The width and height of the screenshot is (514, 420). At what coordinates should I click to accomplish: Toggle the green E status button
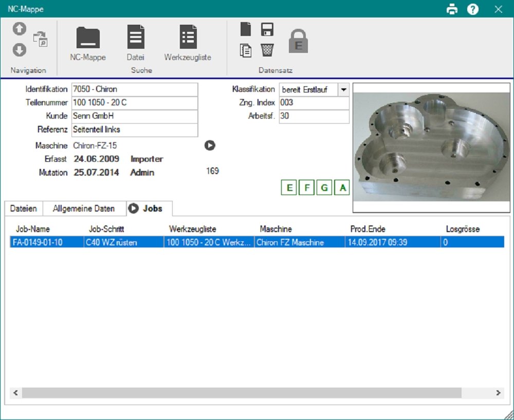(x=289, y=188)
